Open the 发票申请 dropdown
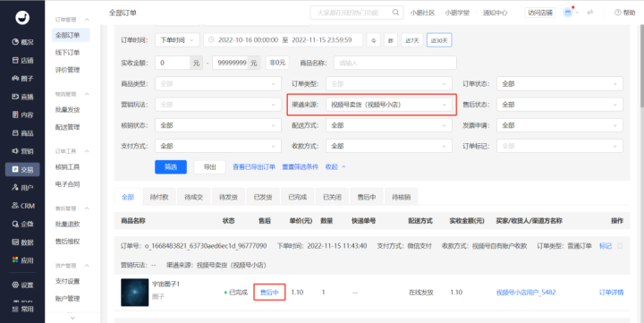The image size is (644, 323). 560,125
